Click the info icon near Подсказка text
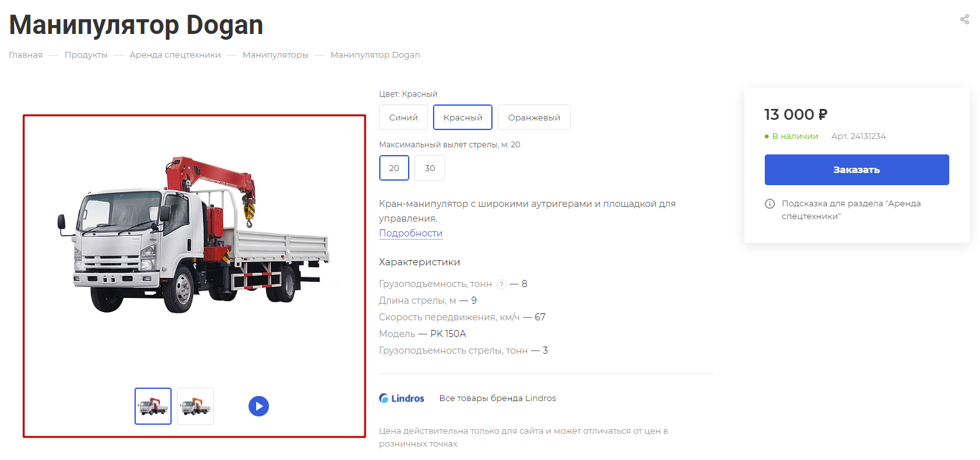980x460 pixels. pyautogui.click(x=770, y=204)
